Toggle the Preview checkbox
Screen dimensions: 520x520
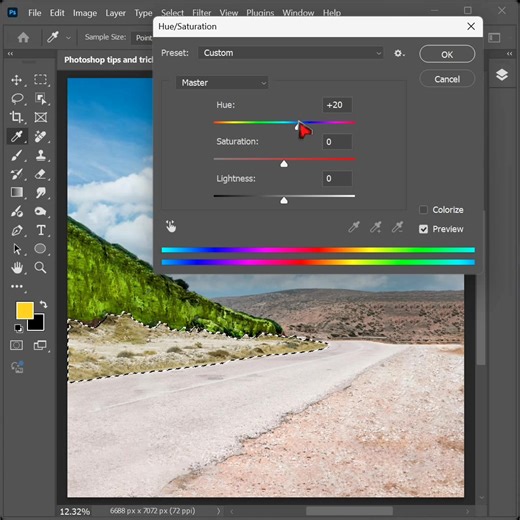tap(423, 229)
